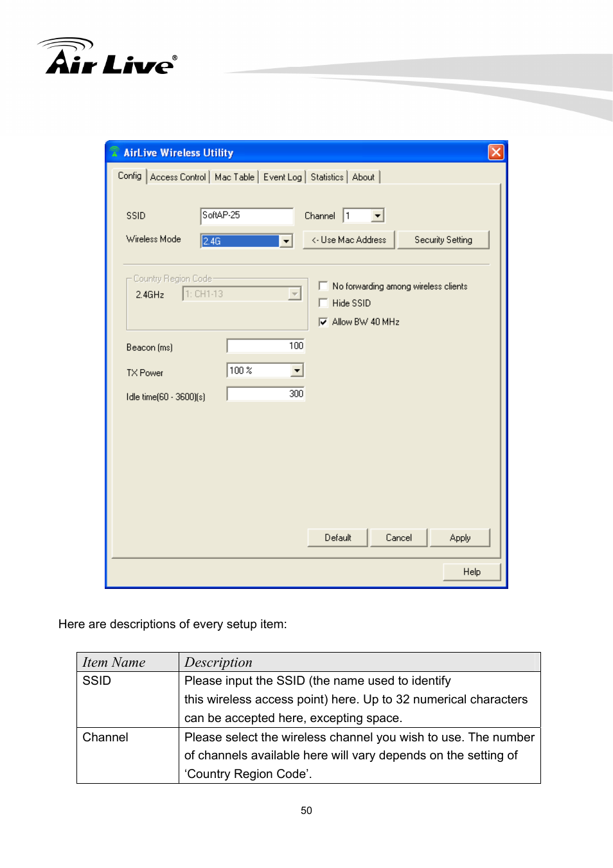Switch to the Event Log tab
Viewport: 613px width, 868px height.
tap(283, 177)
